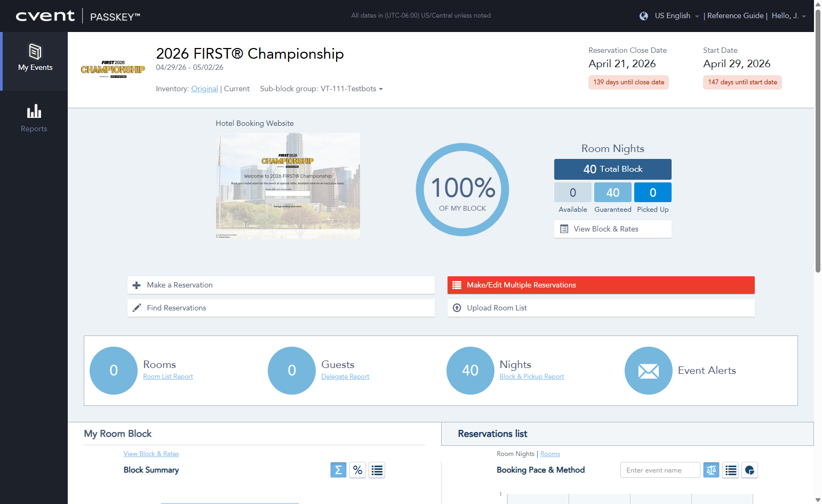
Task: Switch Reservations list to Room Nights
Action: (x=515, y=454)
